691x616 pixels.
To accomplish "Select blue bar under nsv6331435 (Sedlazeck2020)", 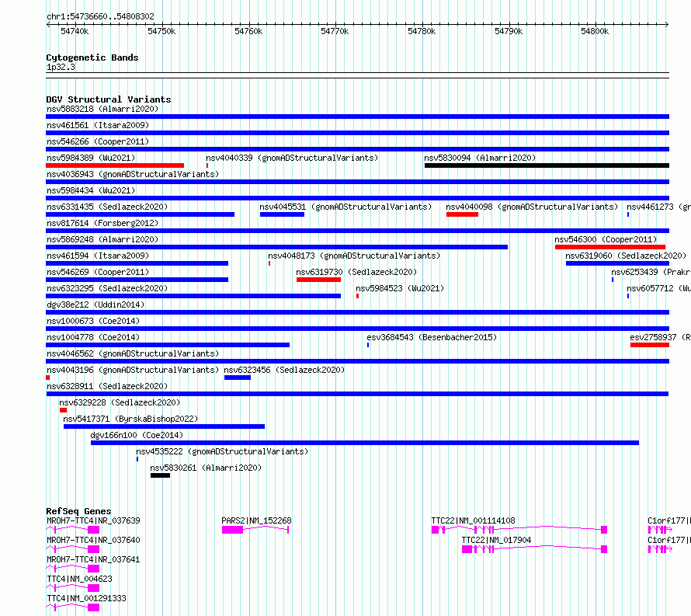I will (x=140, y=214).
